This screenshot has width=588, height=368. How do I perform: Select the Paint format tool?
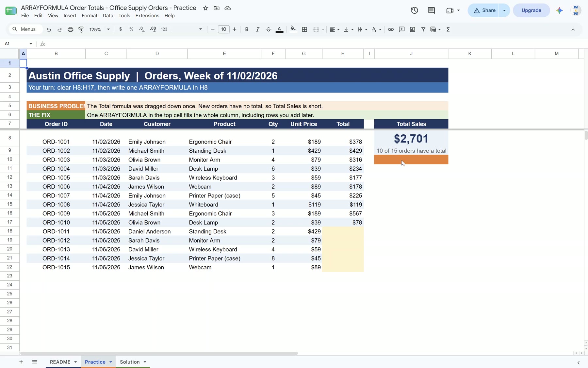pyautogui.click(x=81, y=29)
